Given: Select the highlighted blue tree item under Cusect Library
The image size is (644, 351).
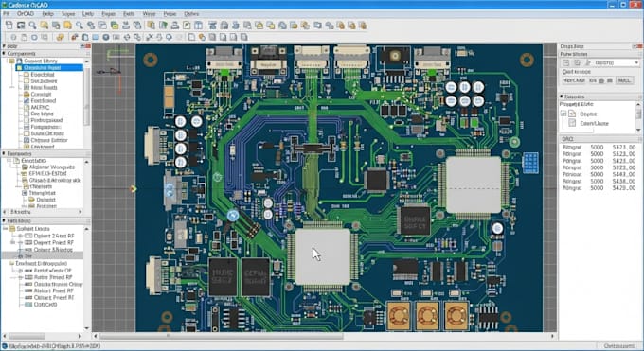Looking at the screenshot, I should pos(49,68).
